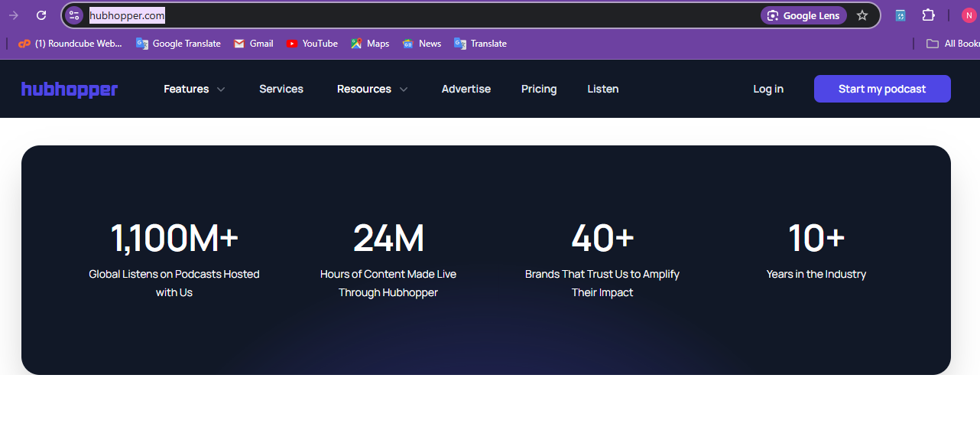Click 'Brands That Trust Us to Amplify' text
This screenshot has width=980, height=440.
[x=602, y=274]
